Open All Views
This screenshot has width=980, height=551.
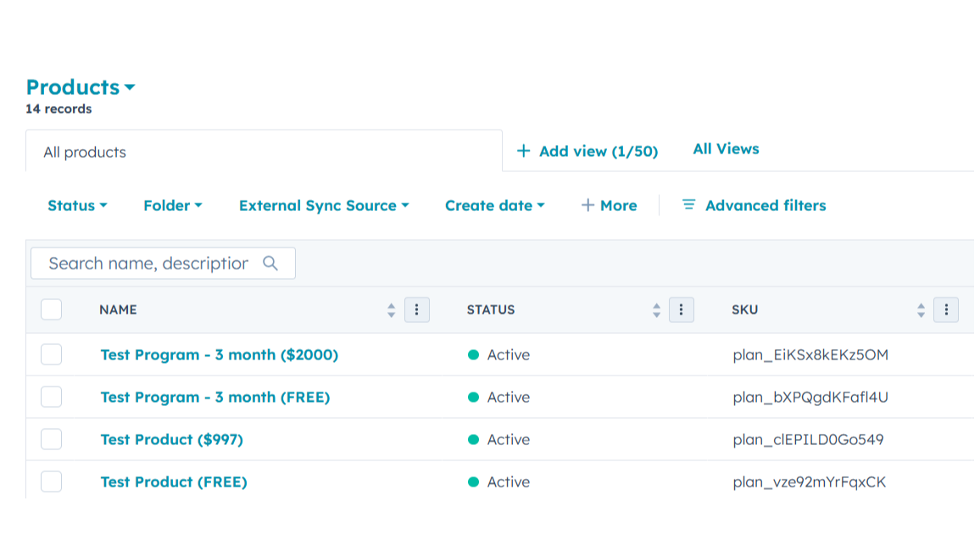point(726,148)
